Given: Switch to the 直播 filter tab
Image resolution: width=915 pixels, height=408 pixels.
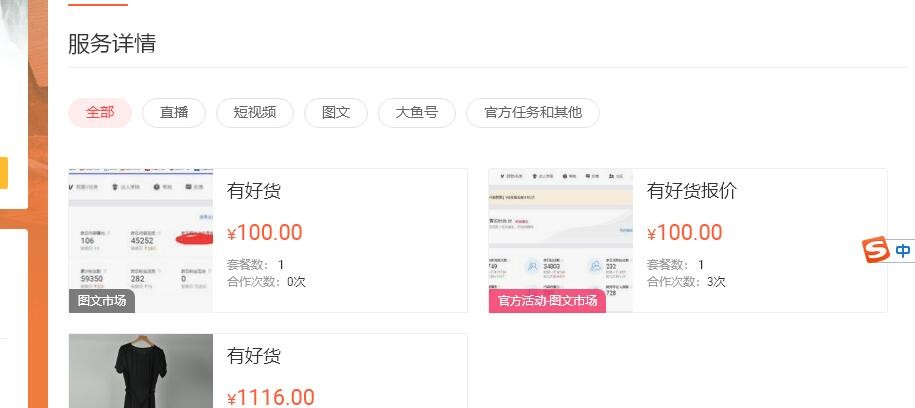Looking at the screenshot, I should 174,113.
